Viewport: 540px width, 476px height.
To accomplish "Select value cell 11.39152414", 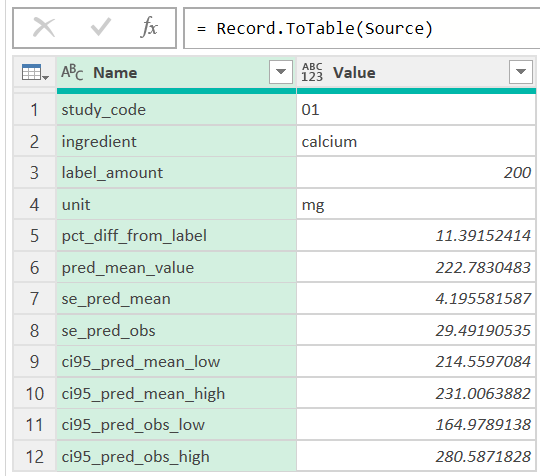I will (416, 236).
